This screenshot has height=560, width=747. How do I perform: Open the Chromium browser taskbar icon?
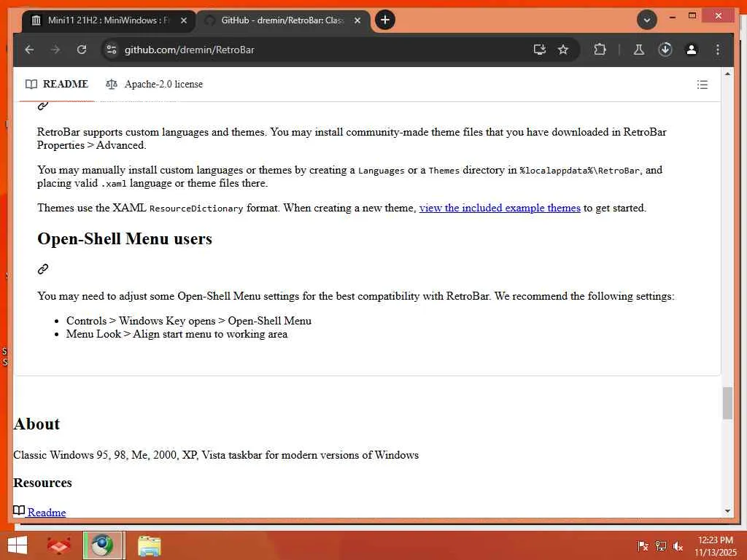pyautogui.click(x=104, y=545)
